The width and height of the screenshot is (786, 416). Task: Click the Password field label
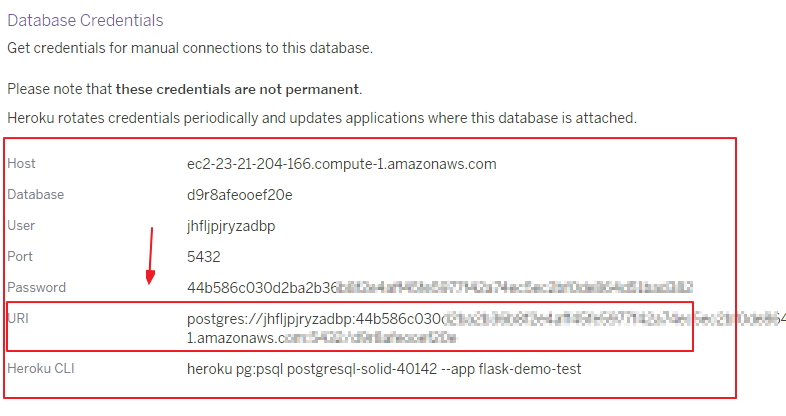[x=37, y=288]
